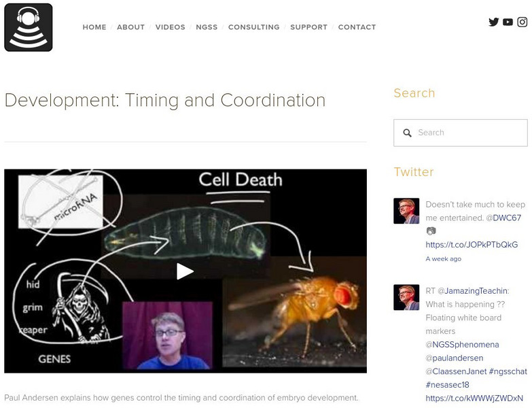Go to the HOME menu item
The height and width of the screenshot is (408, 532).
pyautogui.click(x=94, y=27)
